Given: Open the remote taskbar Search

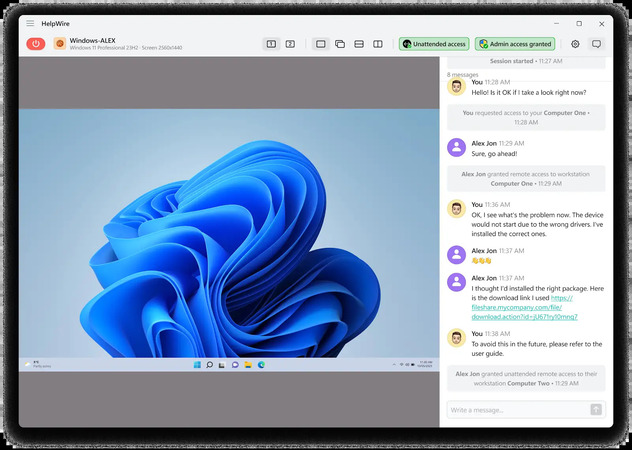Looking at the screenshot, I should [x=210, y=365].
